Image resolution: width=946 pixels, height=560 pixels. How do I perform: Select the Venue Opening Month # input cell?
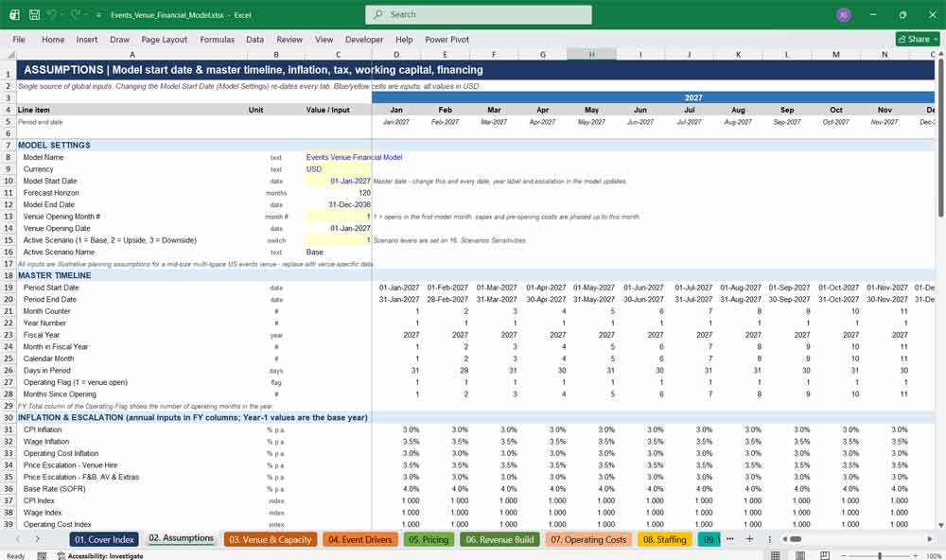click(338, 217)
